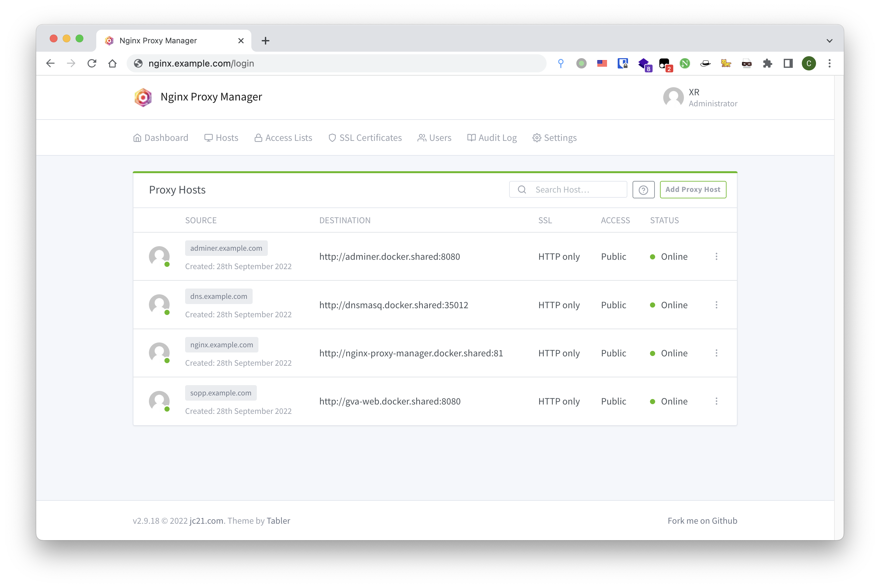The height and width of the screenshot is (588, 880).
Task: Open the Audit Log page
Action: [x=492, y=138]
